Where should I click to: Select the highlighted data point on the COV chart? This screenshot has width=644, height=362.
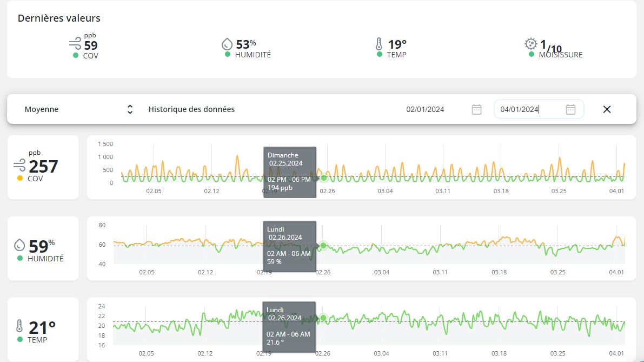324,178
